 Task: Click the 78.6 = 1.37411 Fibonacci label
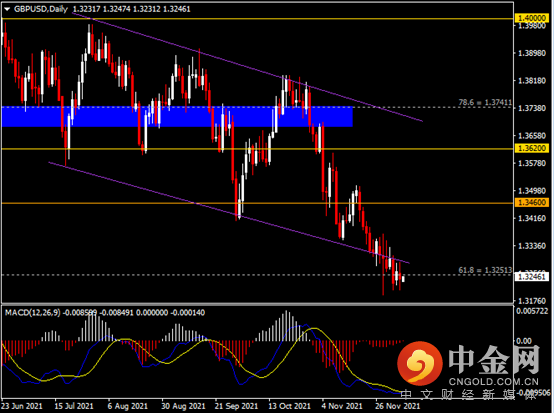point(485,102)
